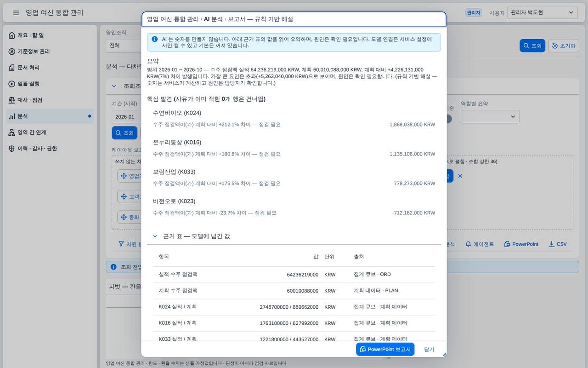
Task: Click the 대사 · 점검 scale icon
Action: 12,100
